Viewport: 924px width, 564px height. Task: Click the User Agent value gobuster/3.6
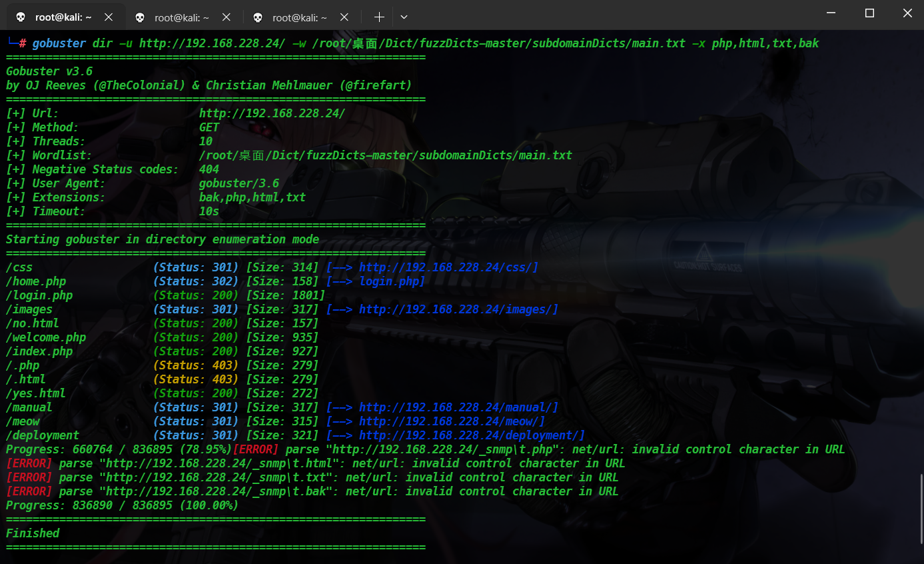click(239, 183)
